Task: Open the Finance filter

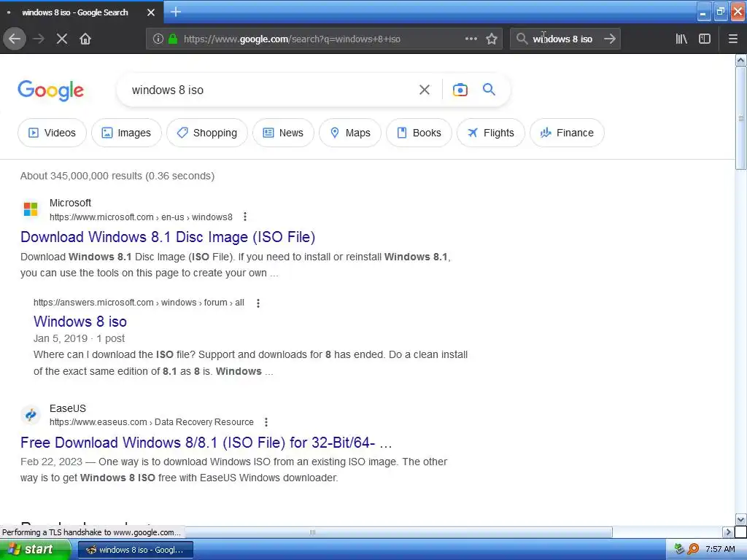Action: pos(567,133)
